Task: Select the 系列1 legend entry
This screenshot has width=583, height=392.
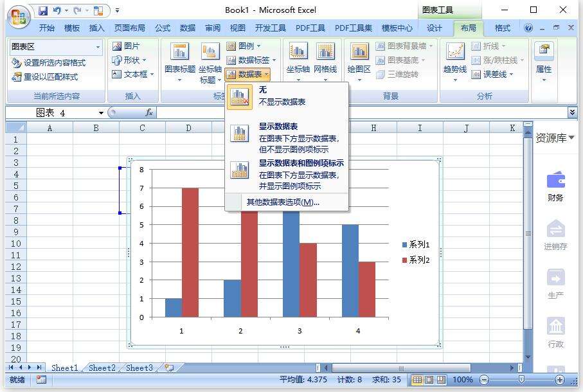Action: 416,244
